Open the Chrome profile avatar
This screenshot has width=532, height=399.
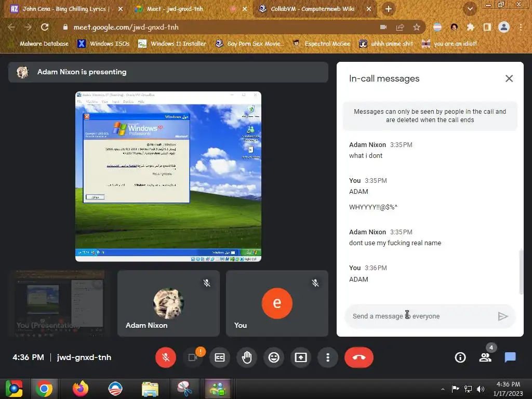tap(504, 27)
